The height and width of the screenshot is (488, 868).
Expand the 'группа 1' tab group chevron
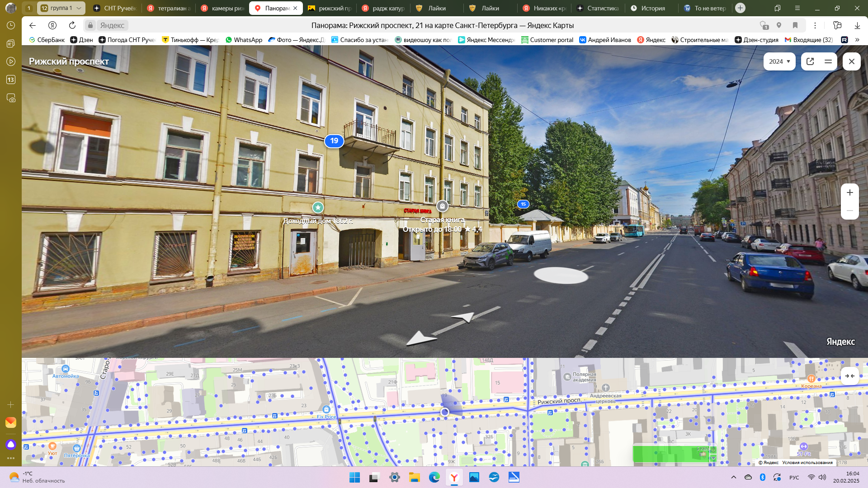click(79, 8)
